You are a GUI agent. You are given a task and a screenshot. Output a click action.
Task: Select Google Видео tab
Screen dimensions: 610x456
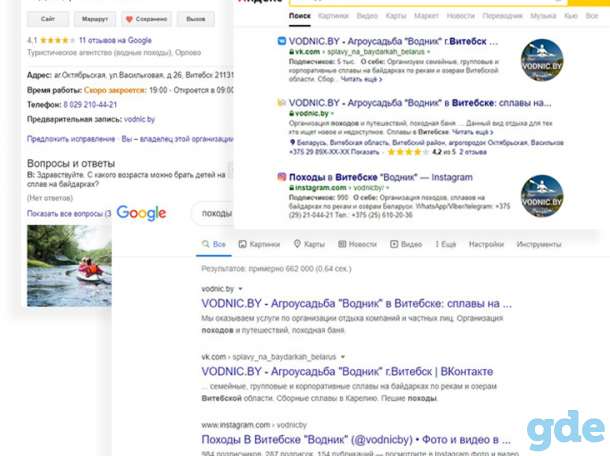click(406, 244)
